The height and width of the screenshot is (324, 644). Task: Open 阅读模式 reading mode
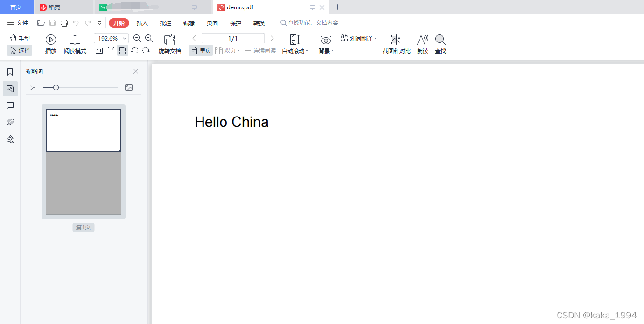pos(75,44)
